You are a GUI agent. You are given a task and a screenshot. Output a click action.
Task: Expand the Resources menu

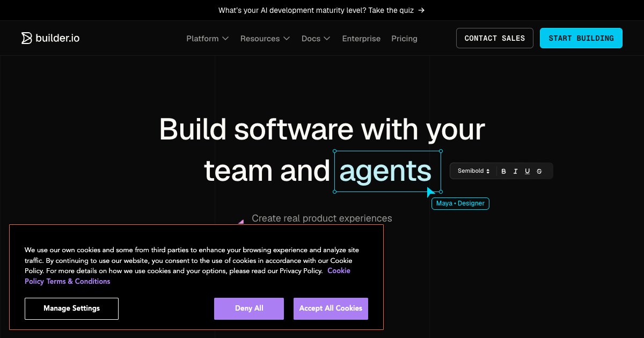tap(265, 39)
